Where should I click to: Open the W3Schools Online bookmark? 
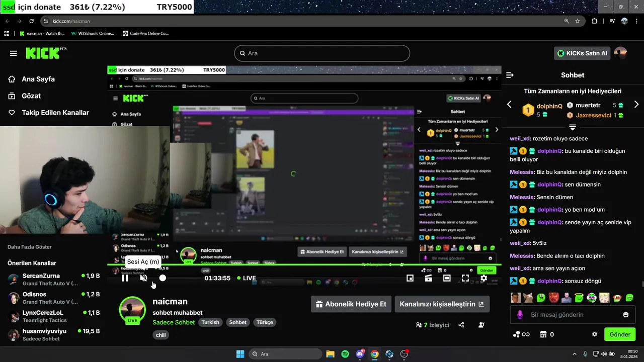pyautogui.click(x=93, y=34)
